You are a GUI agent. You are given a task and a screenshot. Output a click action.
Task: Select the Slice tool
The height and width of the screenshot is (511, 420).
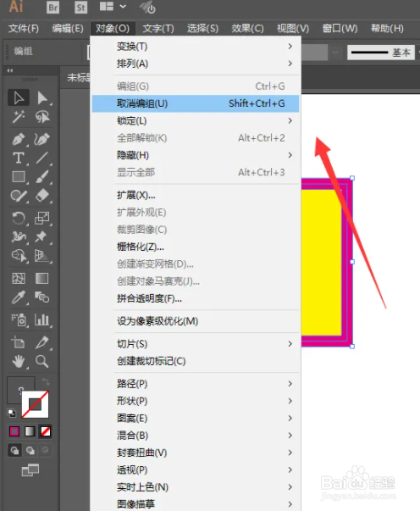tap(42, 342)
